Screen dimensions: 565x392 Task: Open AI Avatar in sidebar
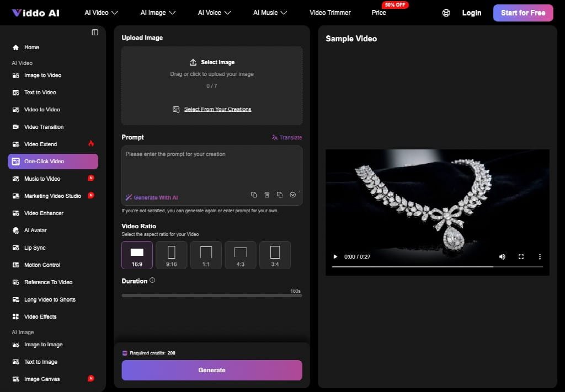click(x=53, y=230)
